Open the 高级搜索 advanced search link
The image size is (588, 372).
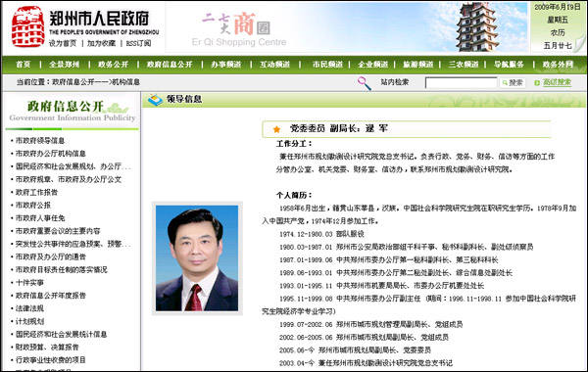[x=557, y=82]
